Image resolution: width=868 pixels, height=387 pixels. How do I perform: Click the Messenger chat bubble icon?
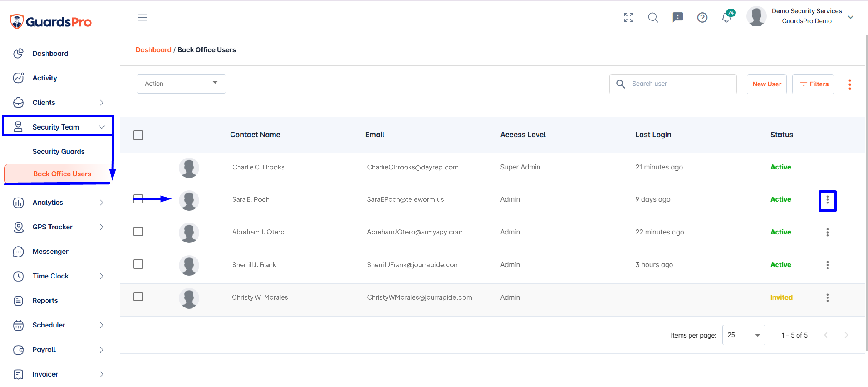coord(19,252)
